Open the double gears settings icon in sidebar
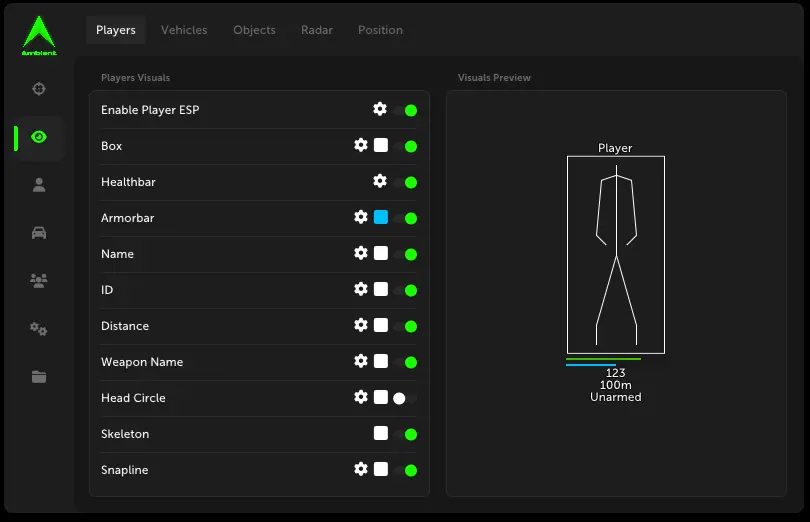 coord(39,329)
